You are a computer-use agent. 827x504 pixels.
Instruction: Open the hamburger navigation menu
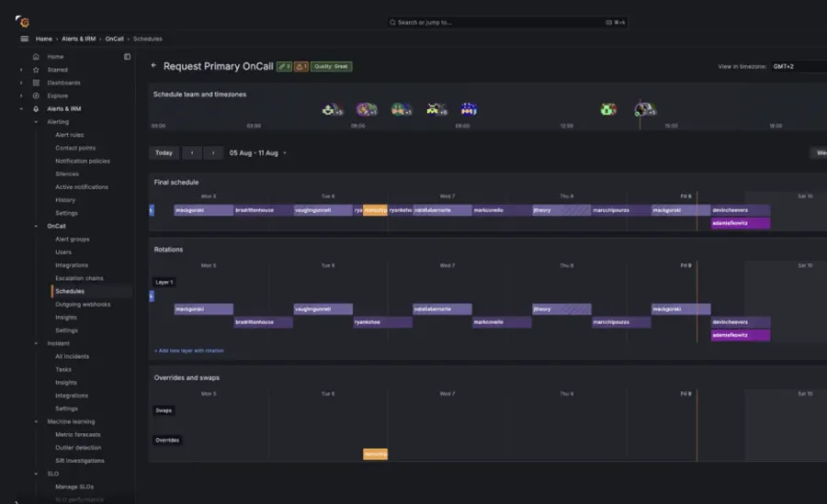[x=24, y=39]
